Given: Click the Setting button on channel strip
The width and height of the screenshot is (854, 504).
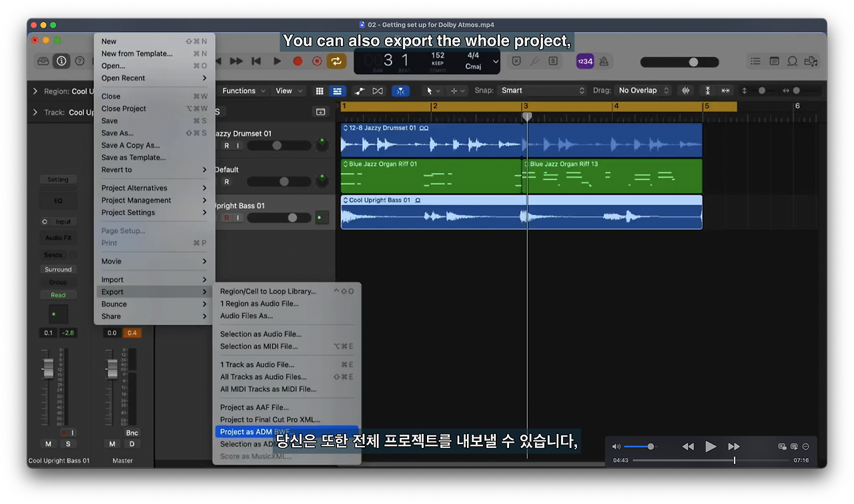Looking at the screenshot, I should tap(58, 179).
